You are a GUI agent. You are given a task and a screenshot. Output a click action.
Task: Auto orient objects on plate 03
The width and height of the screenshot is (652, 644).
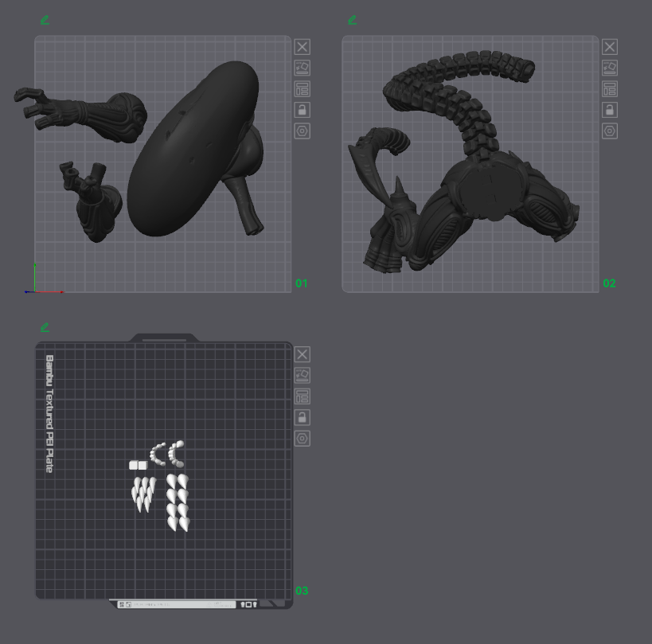coord(302,376)
